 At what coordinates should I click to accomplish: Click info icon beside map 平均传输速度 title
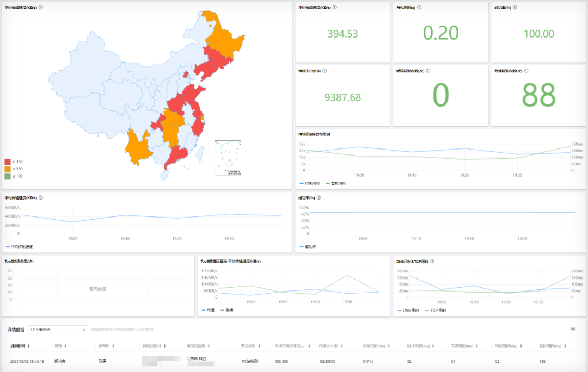42,8
